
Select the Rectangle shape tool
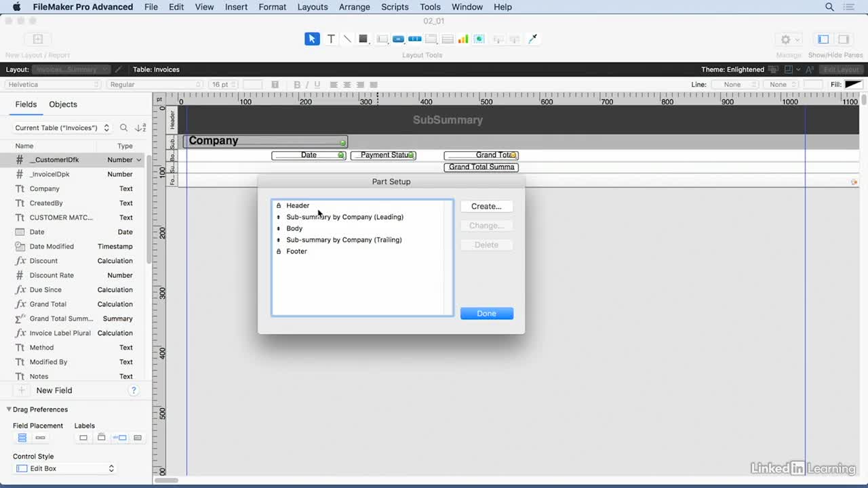coord(363,39)
